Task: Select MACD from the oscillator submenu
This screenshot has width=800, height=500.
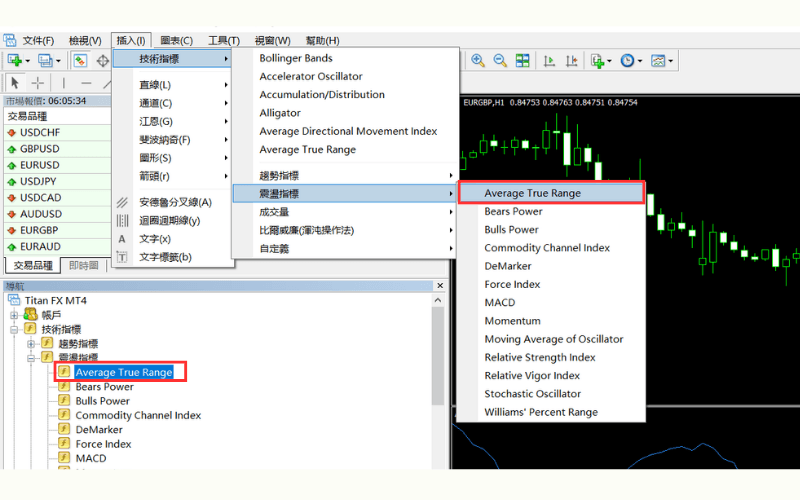Action: (500, 303)
